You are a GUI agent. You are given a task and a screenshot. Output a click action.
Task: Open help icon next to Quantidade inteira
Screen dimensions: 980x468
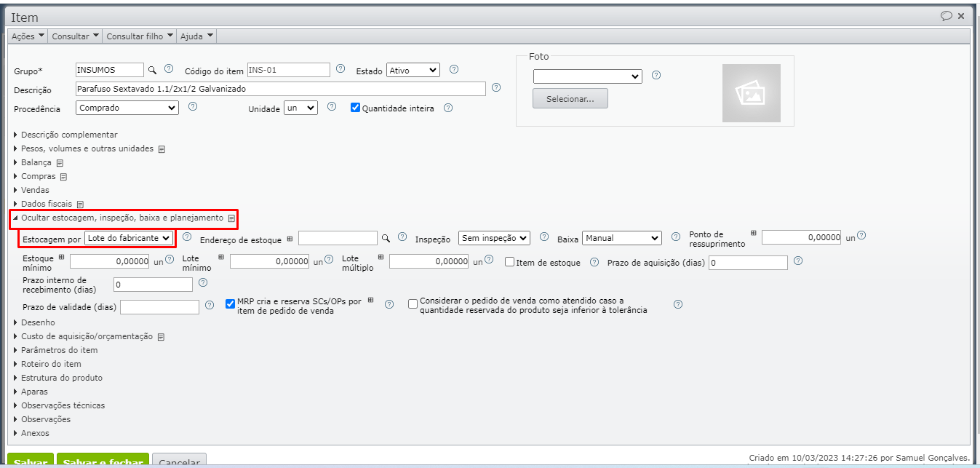tap(448, 108)
